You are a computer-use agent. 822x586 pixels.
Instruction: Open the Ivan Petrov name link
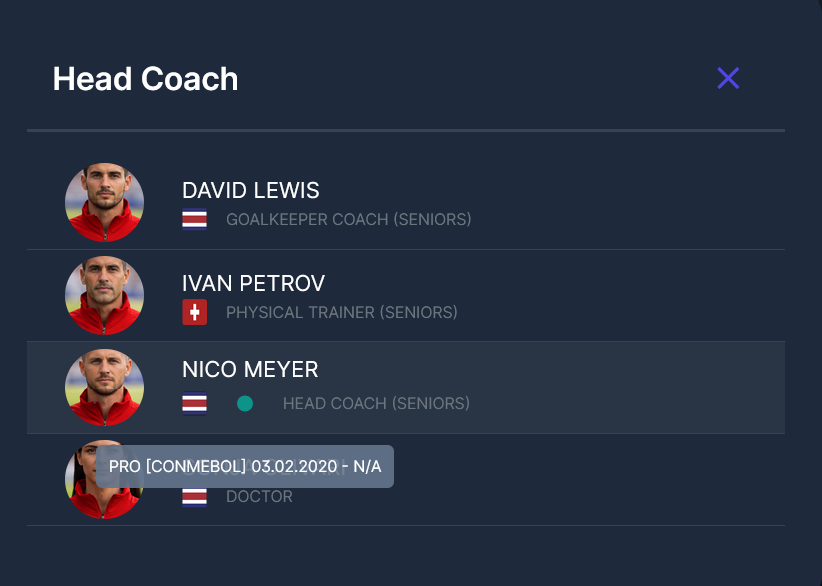click(x=253, y=283)
